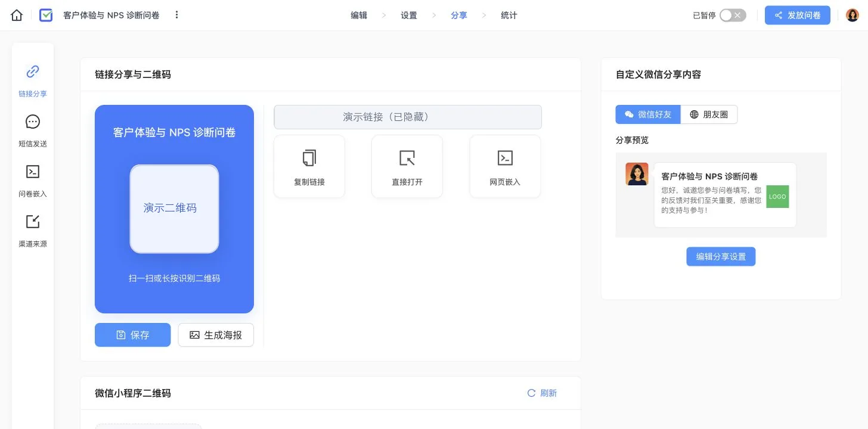Click the green LOGO thumbnail in preview
This screenshot has width=868, height=429.
pyautogui.click(x=777, y=197)
